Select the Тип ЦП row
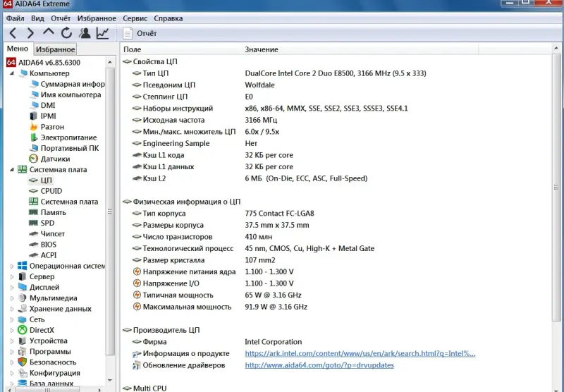The height and width of the screenshot is (392, 564). pyautogui.click(x=279, y=73)
